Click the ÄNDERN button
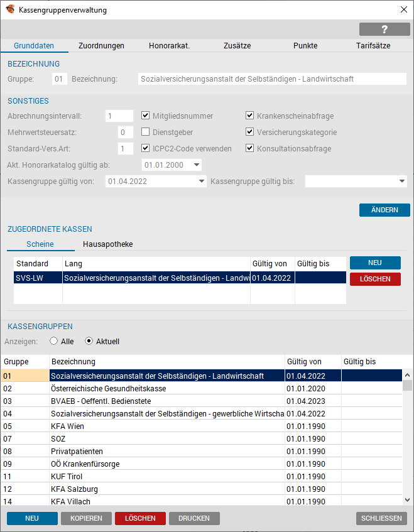414x532 pixels. tap(384, 210)
